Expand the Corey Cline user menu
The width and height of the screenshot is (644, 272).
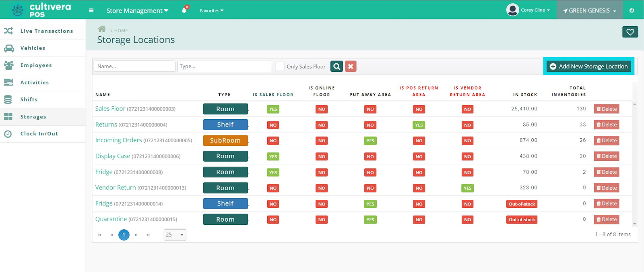[535, 10]
